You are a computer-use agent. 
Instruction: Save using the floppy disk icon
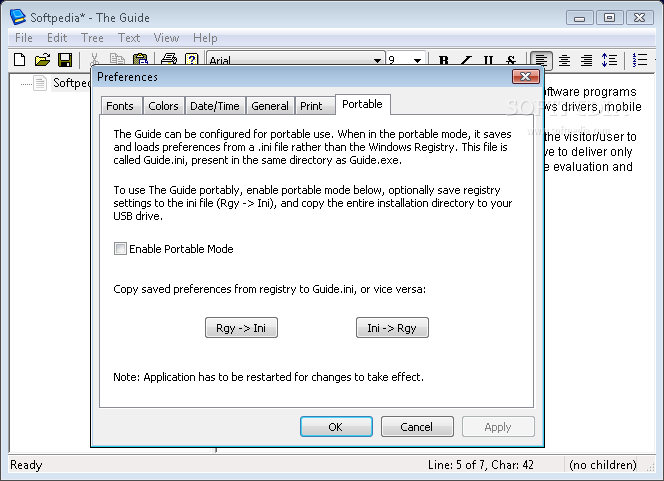65,60
